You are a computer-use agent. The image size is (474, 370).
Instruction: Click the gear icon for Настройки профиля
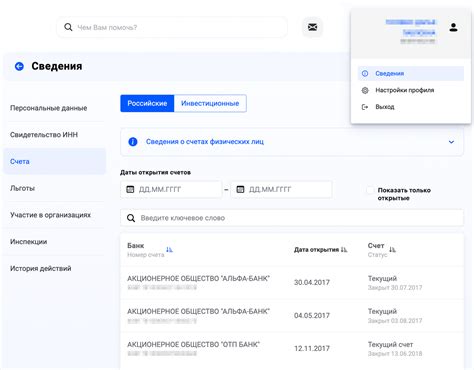365,90
